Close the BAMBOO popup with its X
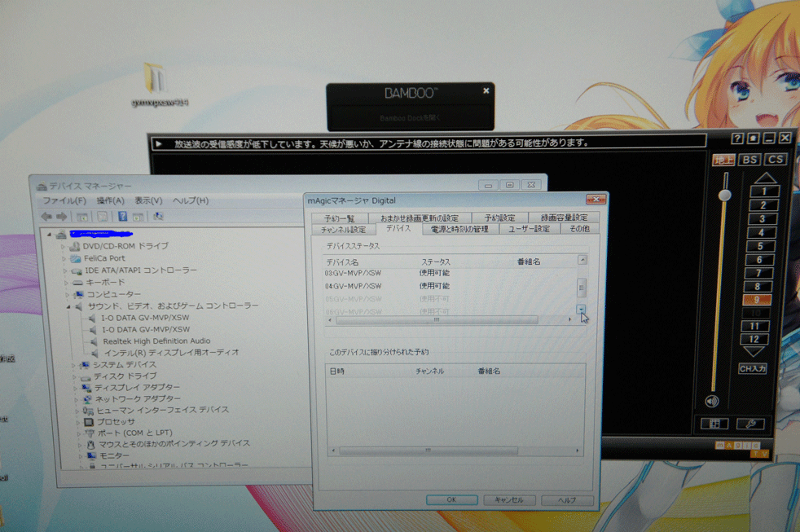This screenshot has width=800, height=532. pyautogui.click(x=486, y=90)
